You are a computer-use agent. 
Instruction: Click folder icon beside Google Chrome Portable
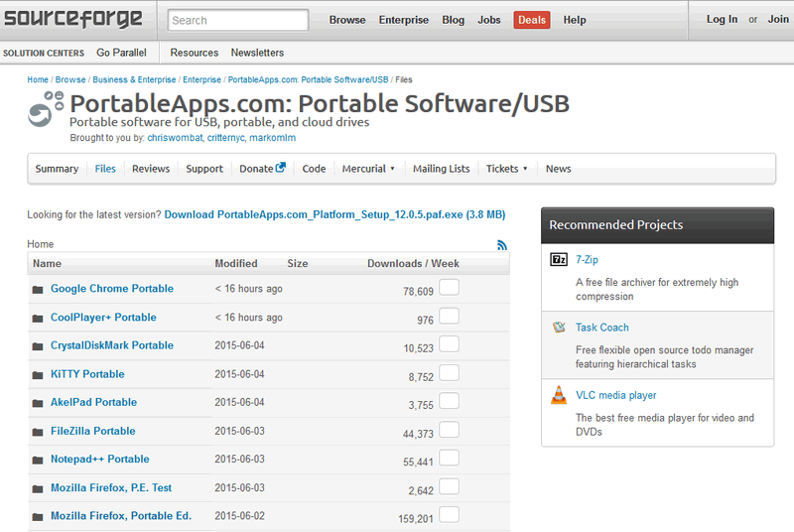point(38,290)
